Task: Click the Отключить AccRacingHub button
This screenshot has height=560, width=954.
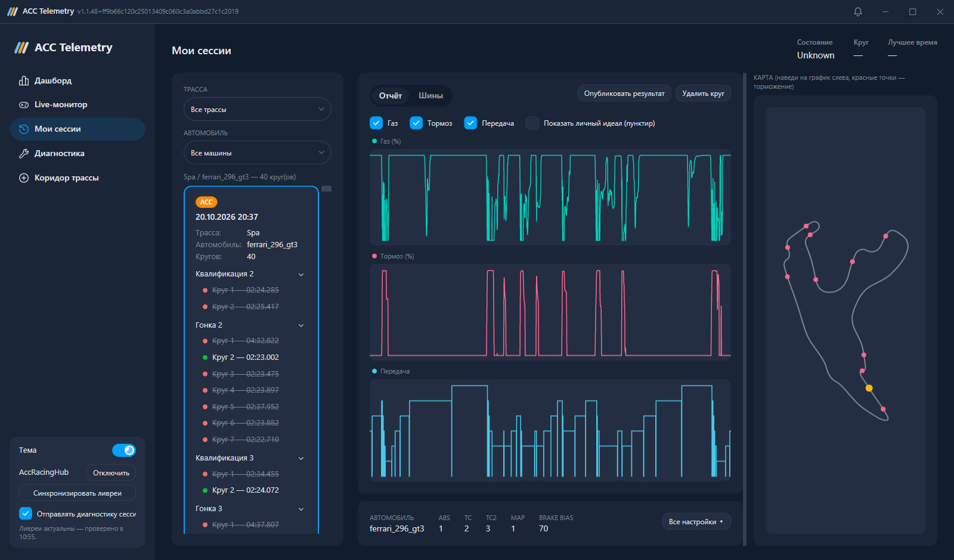Action: coord(111,472)
